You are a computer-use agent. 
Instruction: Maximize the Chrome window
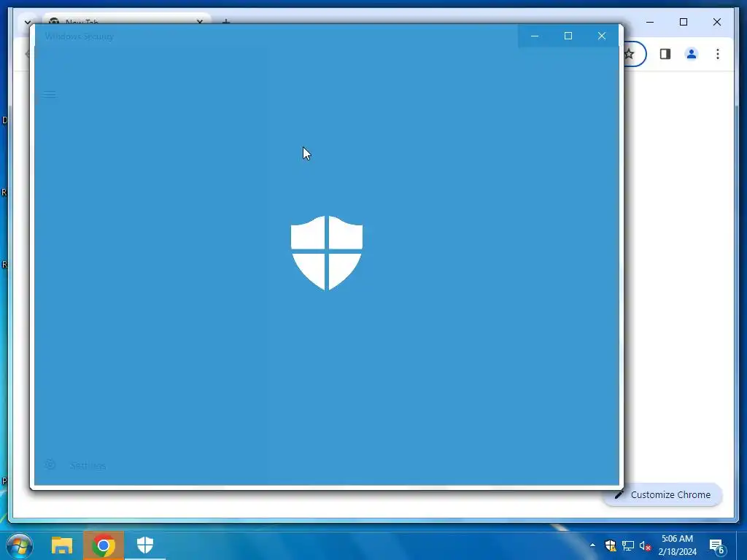[x=683, y=22]
